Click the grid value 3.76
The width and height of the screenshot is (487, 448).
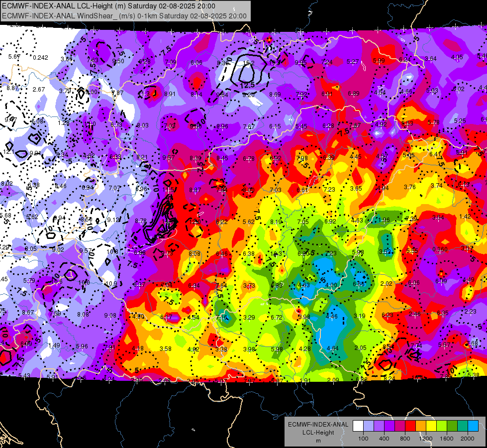click(x=410, y=187)
